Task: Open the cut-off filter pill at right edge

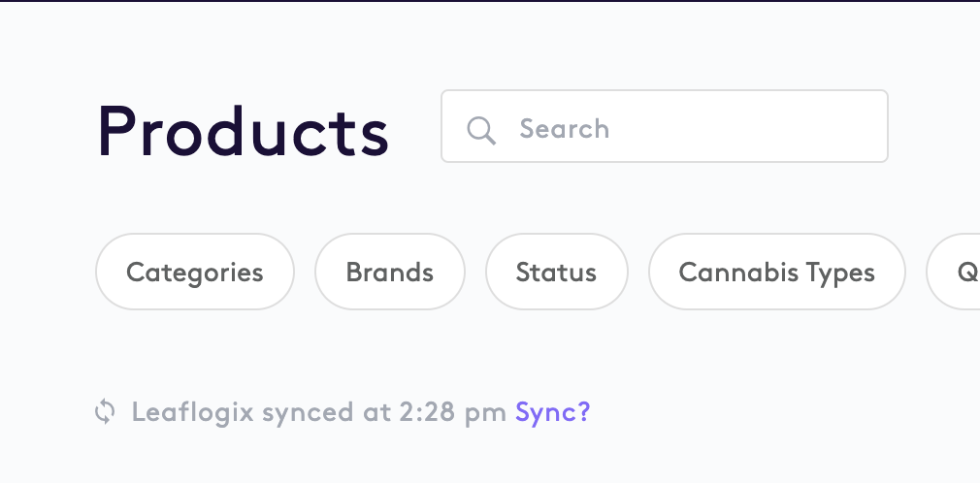Action: [x=961, y=272]
